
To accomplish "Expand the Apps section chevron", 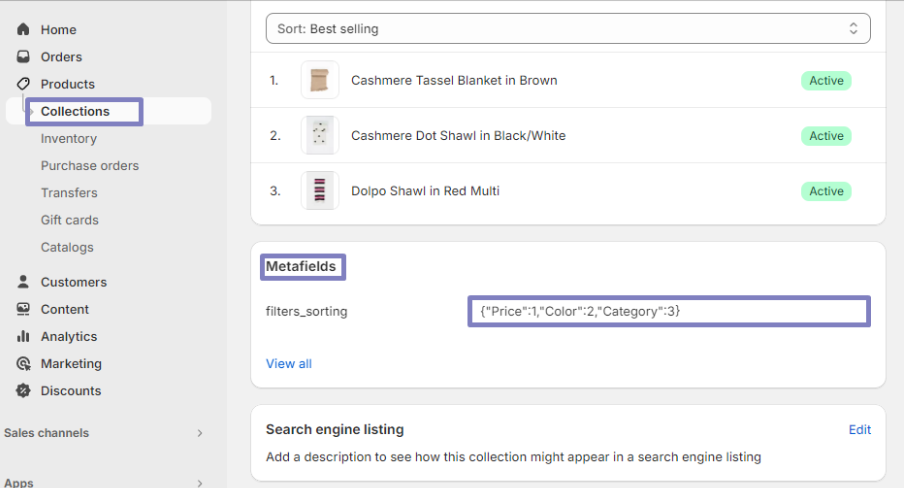I will click(200, 483).
